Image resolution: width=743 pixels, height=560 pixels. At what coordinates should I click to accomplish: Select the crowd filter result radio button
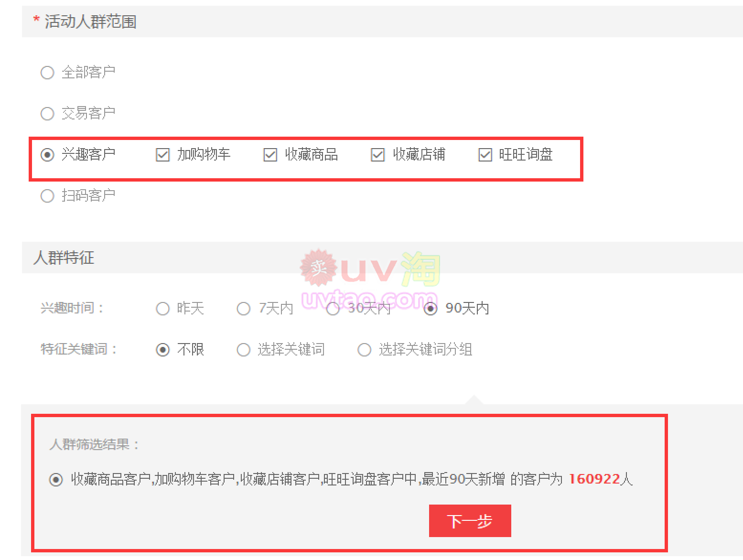[x=56, y=479]
